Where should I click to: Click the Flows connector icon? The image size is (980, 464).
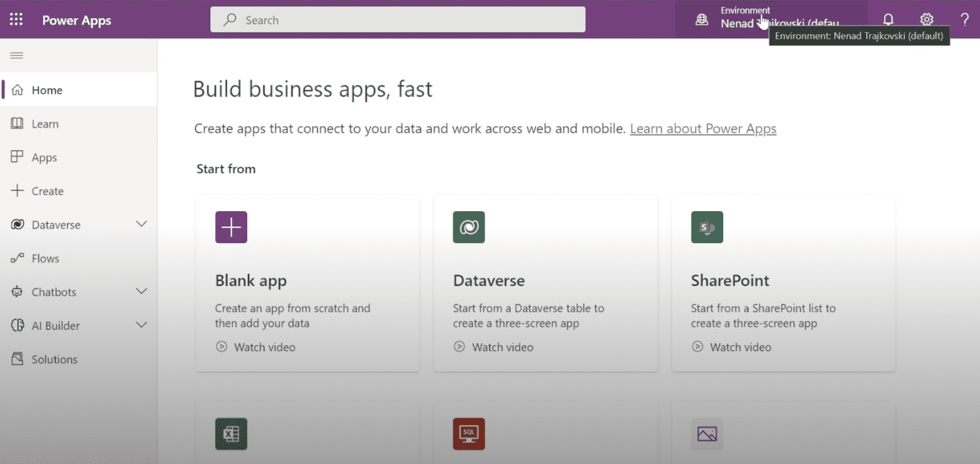pyautogui.click(x=17, y=258)
